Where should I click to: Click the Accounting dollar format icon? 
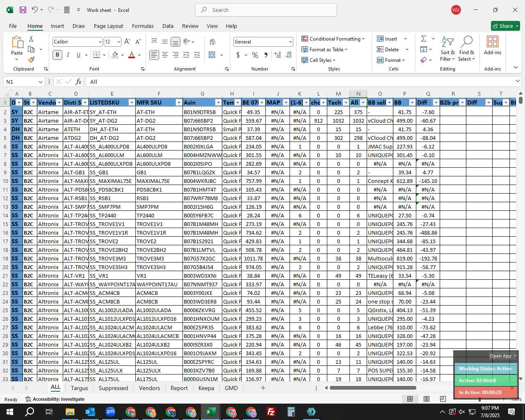(238, 55)
